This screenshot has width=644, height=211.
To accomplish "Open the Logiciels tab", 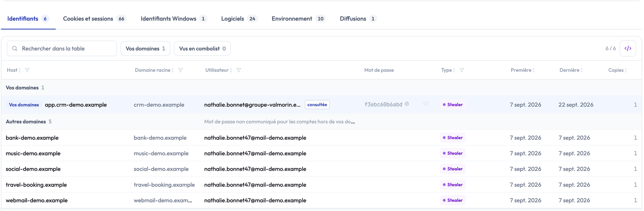I will [x=239, y=19].
